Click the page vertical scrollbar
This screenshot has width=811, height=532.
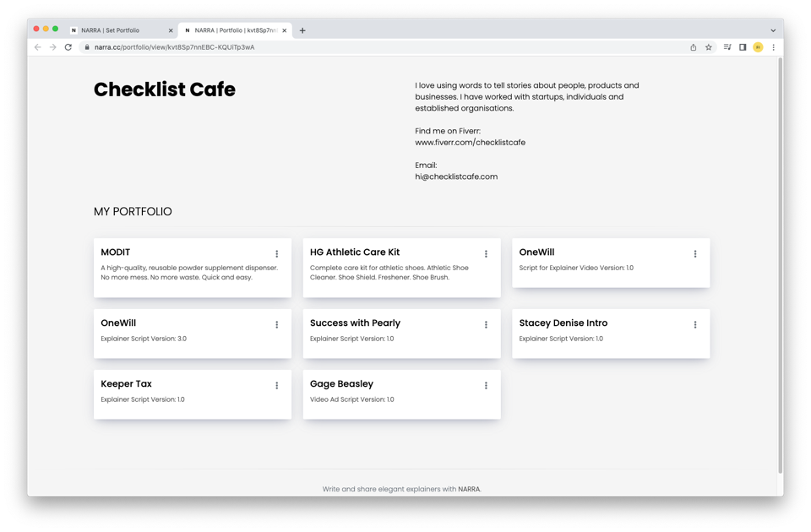pos(780,265)
